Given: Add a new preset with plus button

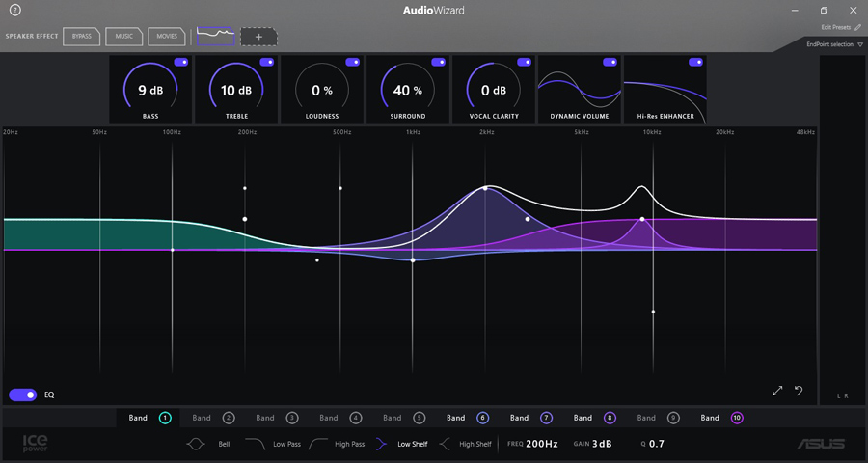Looking at the screenshot, I should [258, 37].
